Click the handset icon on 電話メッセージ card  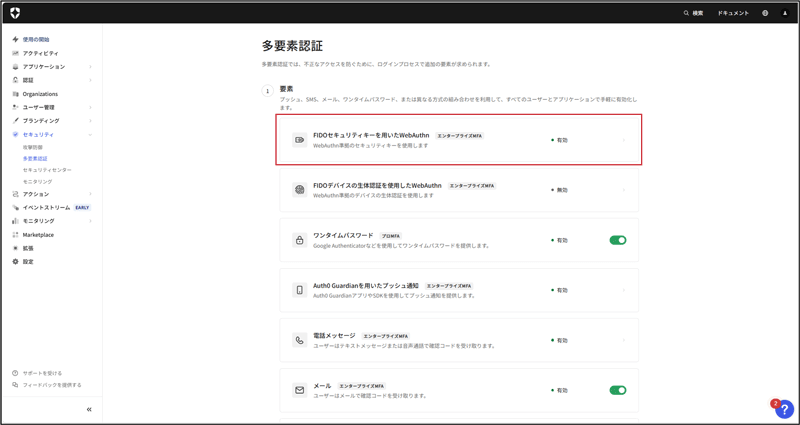point(299,340)
